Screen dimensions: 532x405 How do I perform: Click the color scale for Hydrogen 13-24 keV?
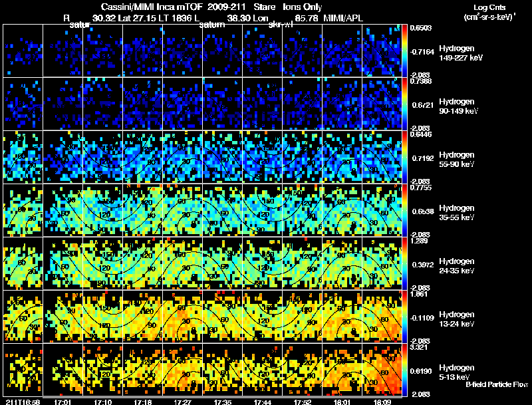click(406, 317)
